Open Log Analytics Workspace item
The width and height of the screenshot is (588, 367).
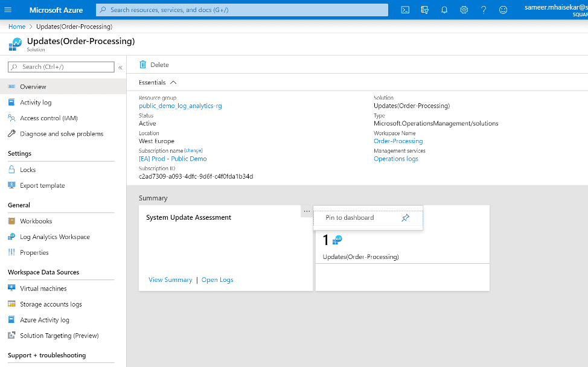[63, 237]
